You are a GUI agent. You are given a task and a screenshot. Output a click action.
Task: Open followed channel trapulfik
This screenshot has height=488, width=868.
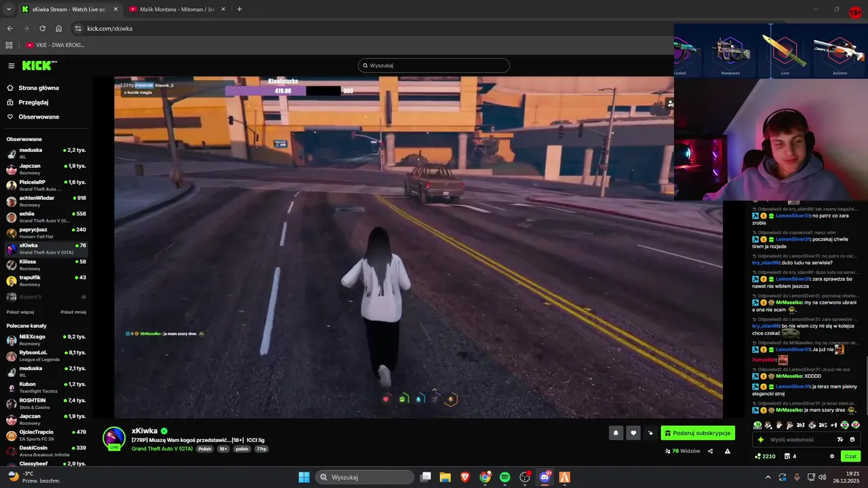[46, 281]
